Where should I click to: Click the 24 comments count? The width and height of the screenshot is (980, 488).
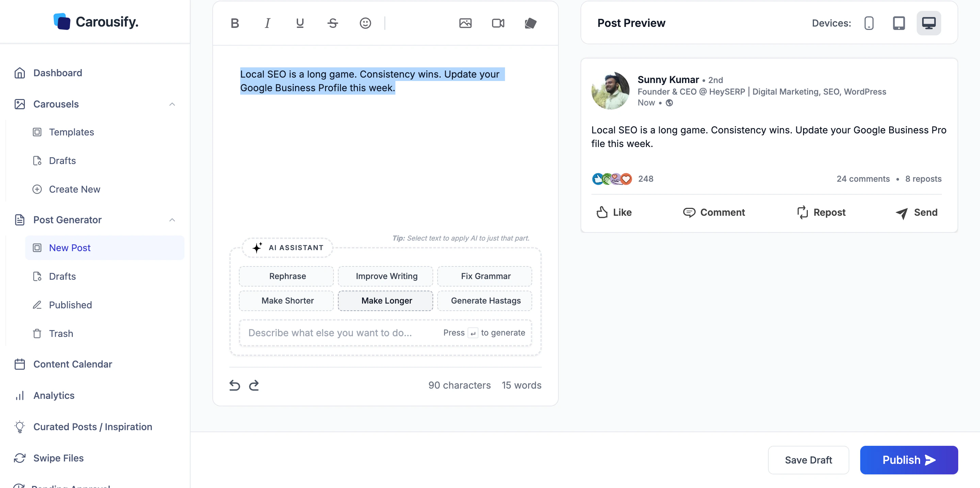tap(863, 179)
